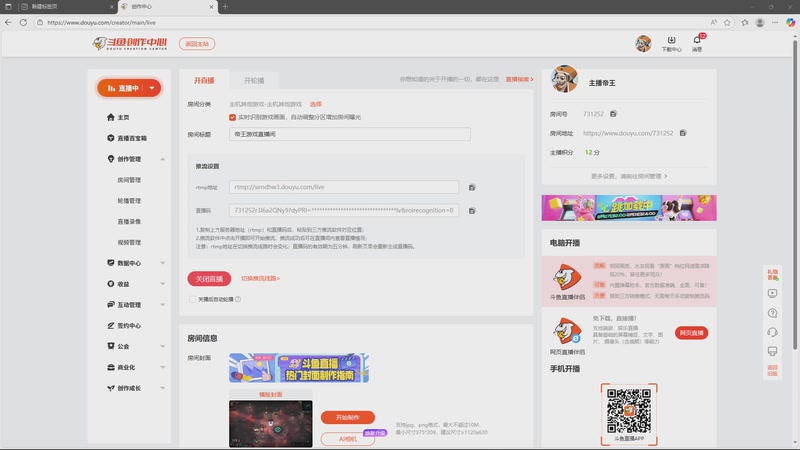Click the auto-rotation help question mark

pos(238,299)
